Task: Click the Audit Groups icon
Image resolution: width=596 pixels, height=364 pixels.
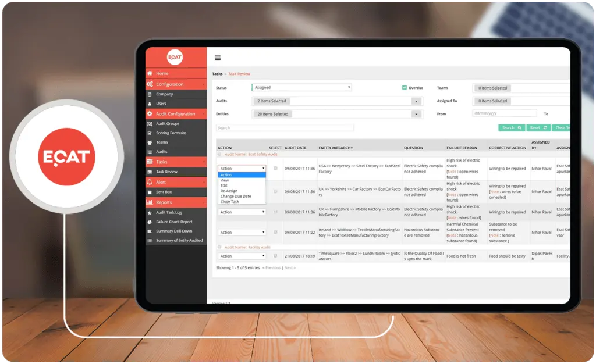Action: 150,124
